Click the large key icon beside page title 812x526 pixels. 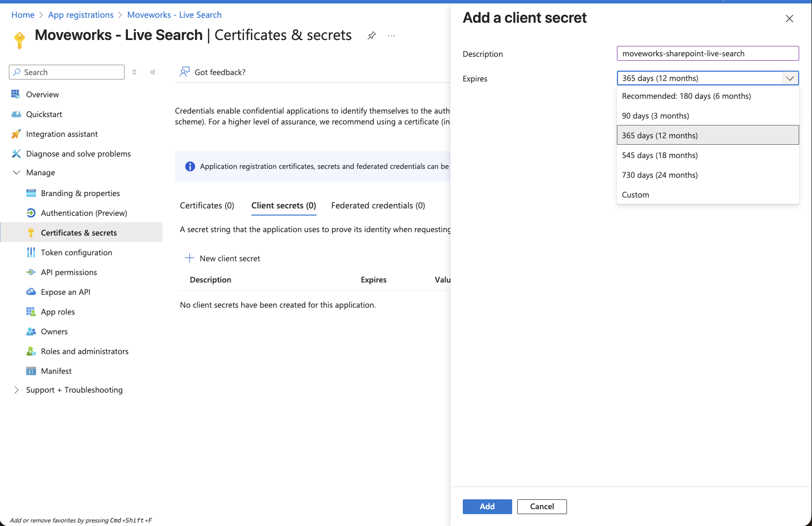[19, 40]
